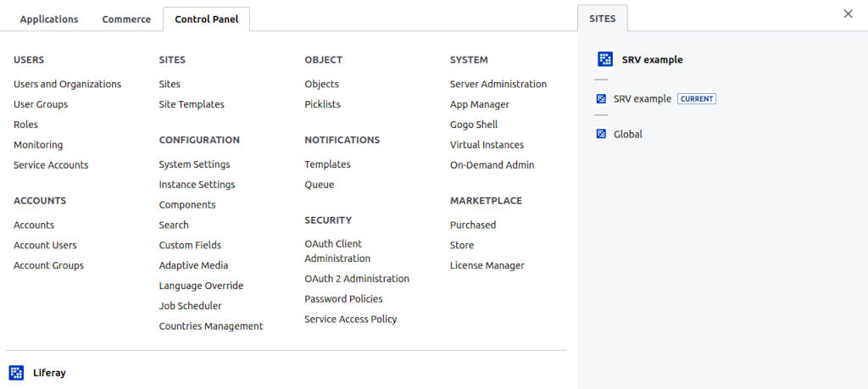Open OAuth Client Administration
The height and width of the screenshot is (389, 868).
(337, 251)
